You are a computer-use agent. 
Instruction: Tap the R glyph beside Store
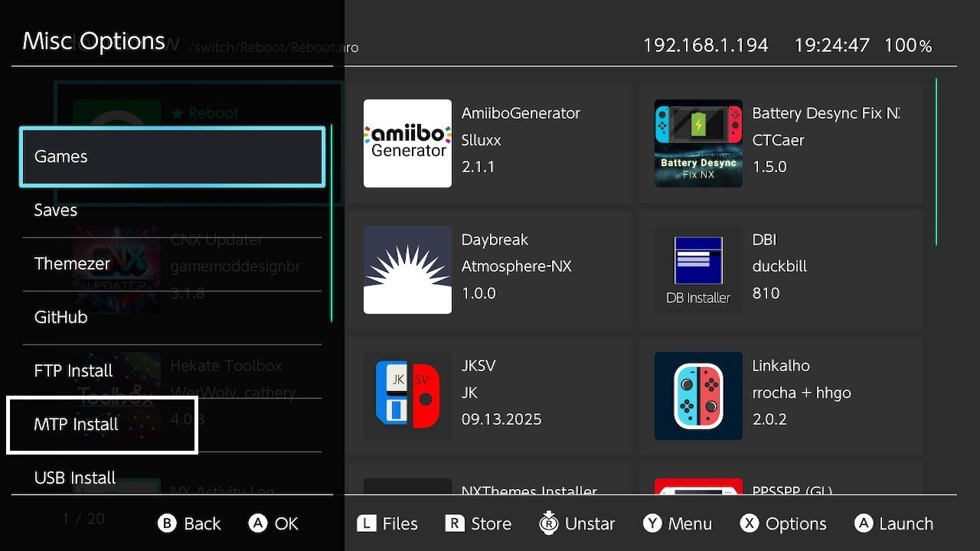tap(456, 523)
